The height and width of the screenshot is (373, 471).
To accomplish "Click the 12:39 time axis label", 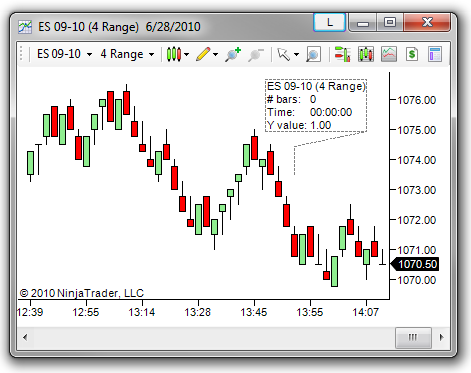I will [x=30, y=312].
